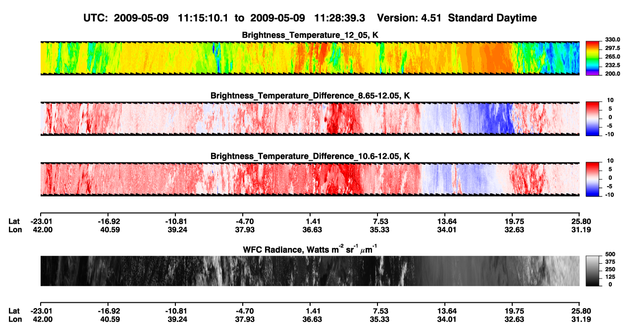Click the WFC Radiance grayscale image strip

click(310, 271)
